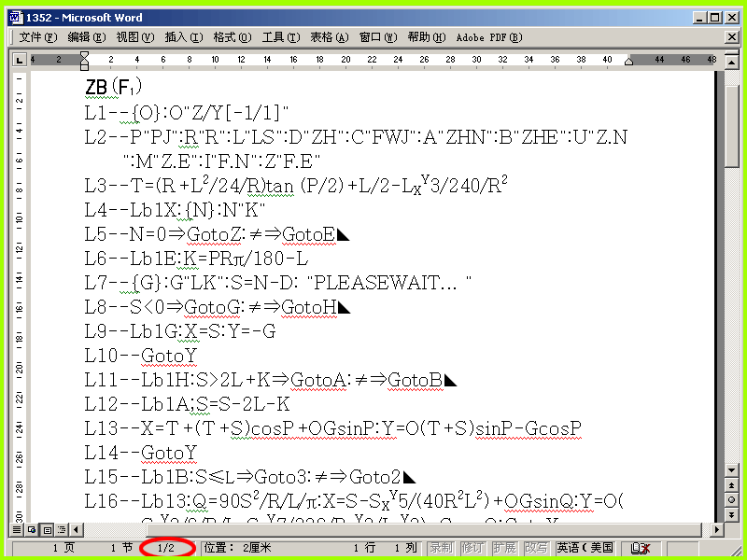Click the spelling status book icon
This screenshot has height=560, width=747.
[x=641, y=549]
